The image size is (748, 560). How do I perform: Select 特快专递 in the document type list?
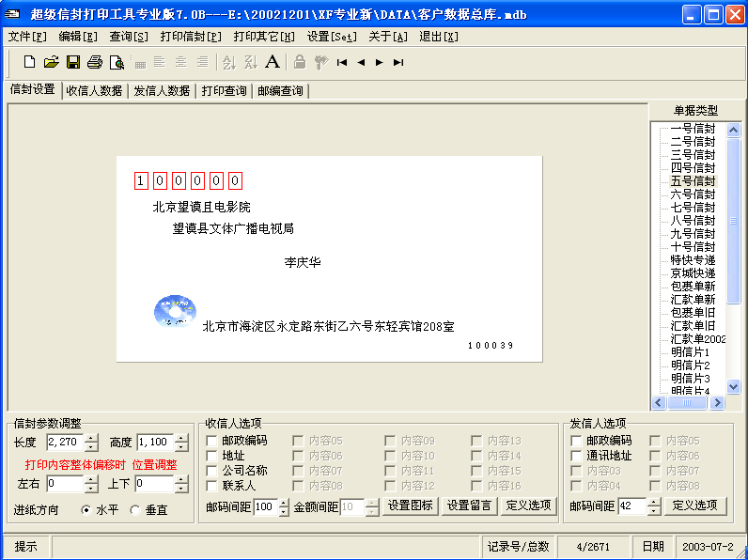[x=693, y=259]
